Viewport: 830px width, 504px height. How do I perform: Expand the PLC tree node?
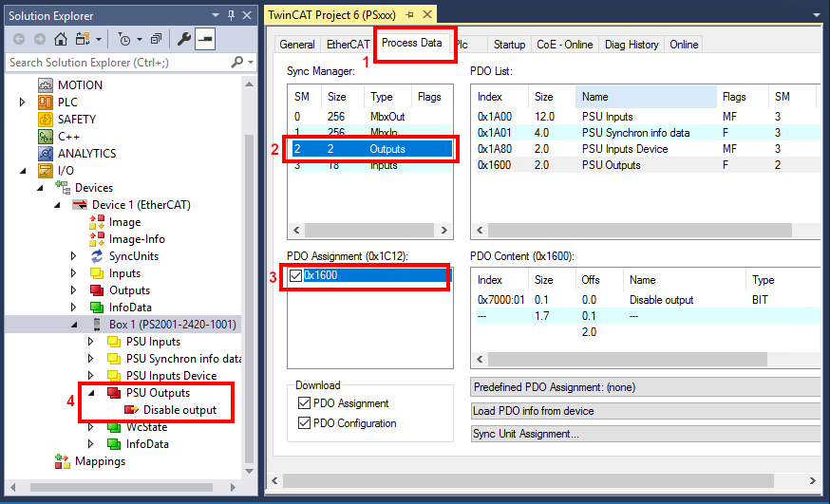pyautogui.click(x=22, y=103)
